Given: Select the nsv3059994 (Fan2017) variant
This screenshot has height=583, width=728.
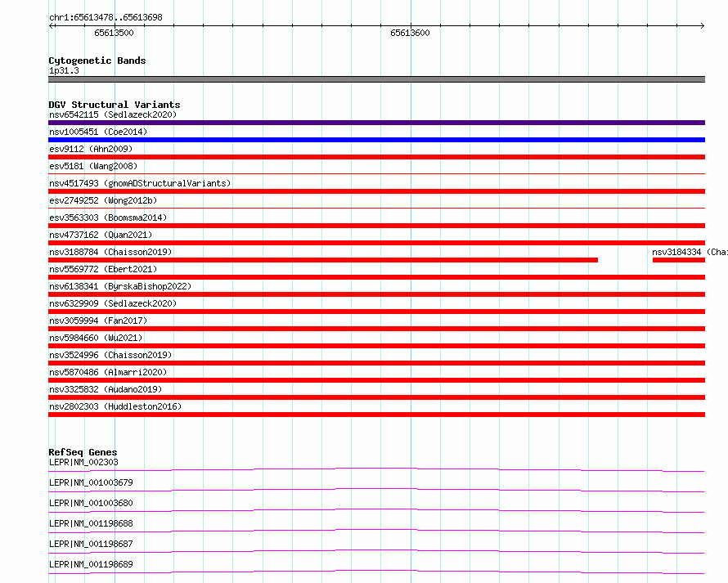Looking at the screenshot, I should click(376, 329).
